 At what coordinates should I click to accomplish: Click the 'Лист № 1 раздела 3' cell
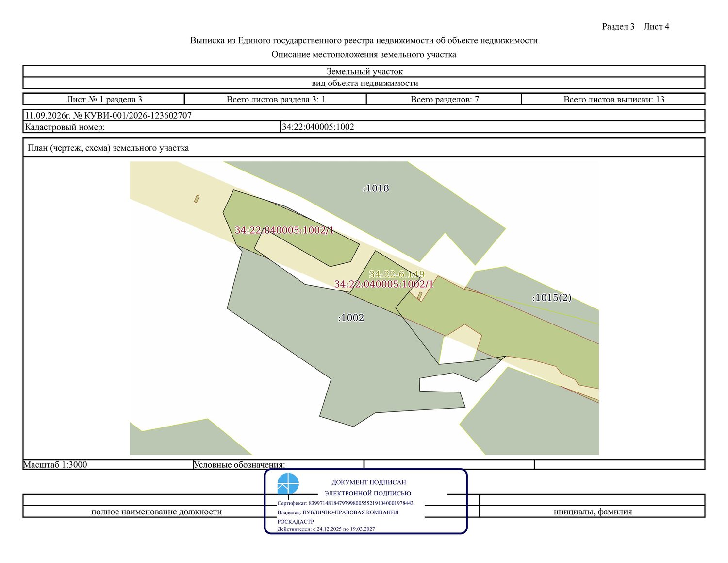104,99
